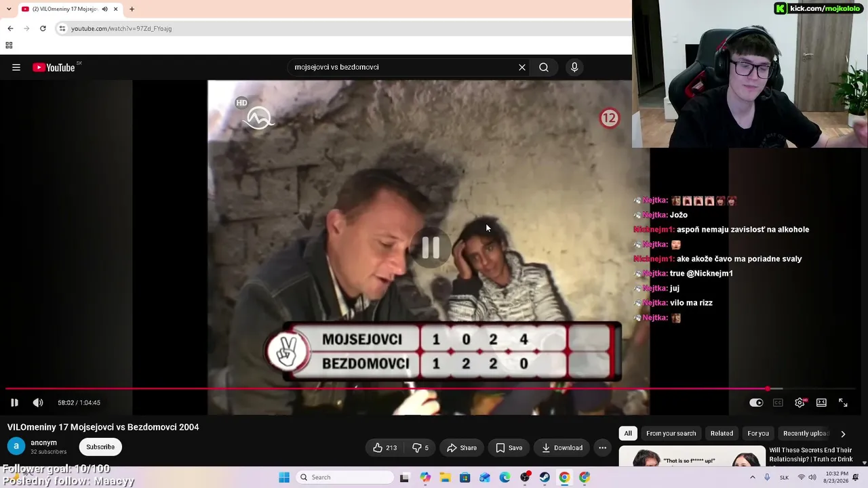
Task: Click the browser address bar URL
Action: click(x=121, y=28)
